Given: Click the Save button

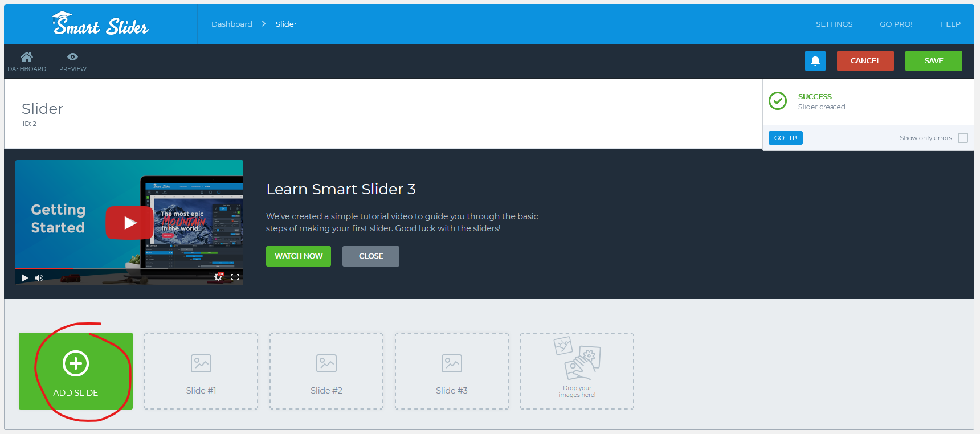Looking at the screenshot, I should [x=934, y=61].
